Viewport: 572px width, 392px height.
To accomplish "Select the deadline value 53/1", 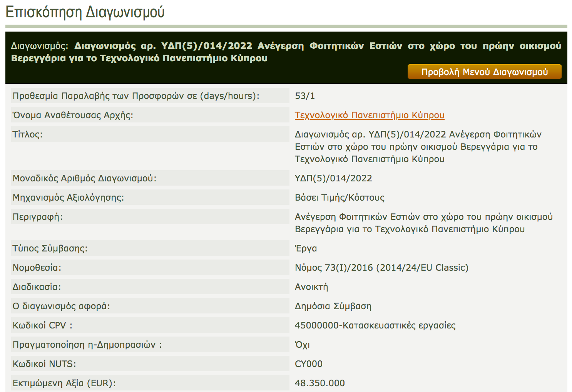I will 305,96.
